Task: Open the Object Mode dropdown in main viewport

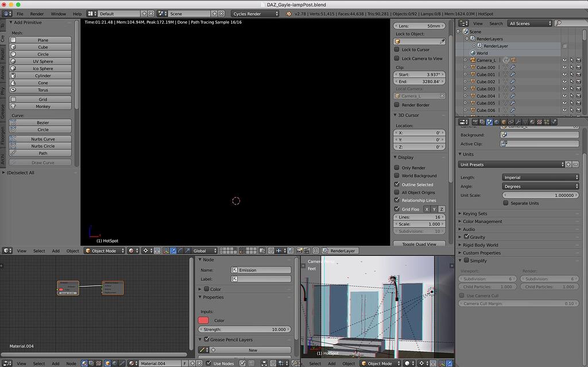Action: (x=105, y=250)
